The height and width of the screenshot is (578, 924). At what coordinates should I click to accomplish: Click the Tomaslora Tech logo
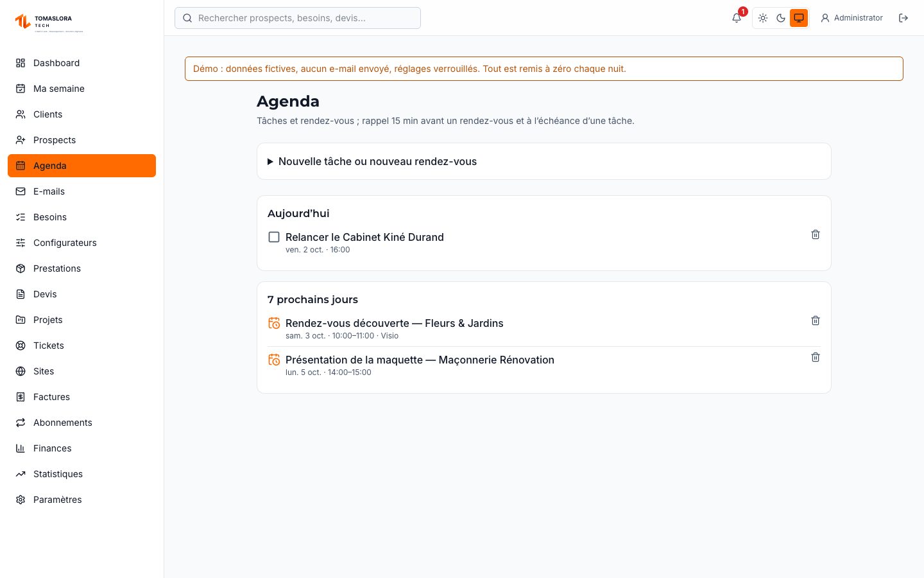point(49,22)
